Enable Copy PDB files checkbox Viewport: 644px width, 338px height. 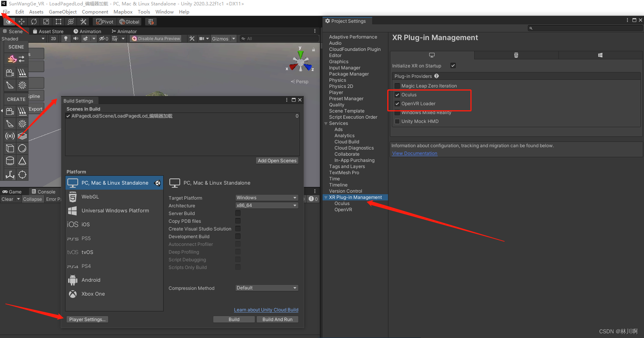point(238,221)
